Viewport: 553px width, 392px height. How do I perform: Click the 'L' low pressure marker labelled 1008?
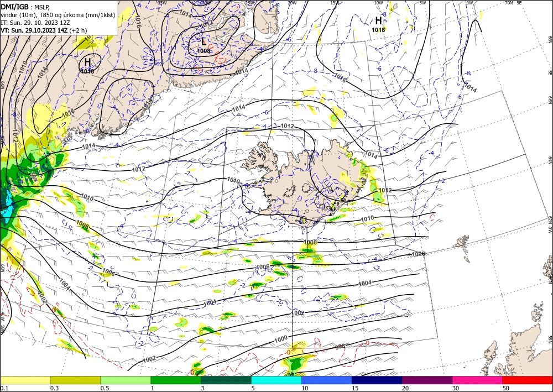coord(204,42)
